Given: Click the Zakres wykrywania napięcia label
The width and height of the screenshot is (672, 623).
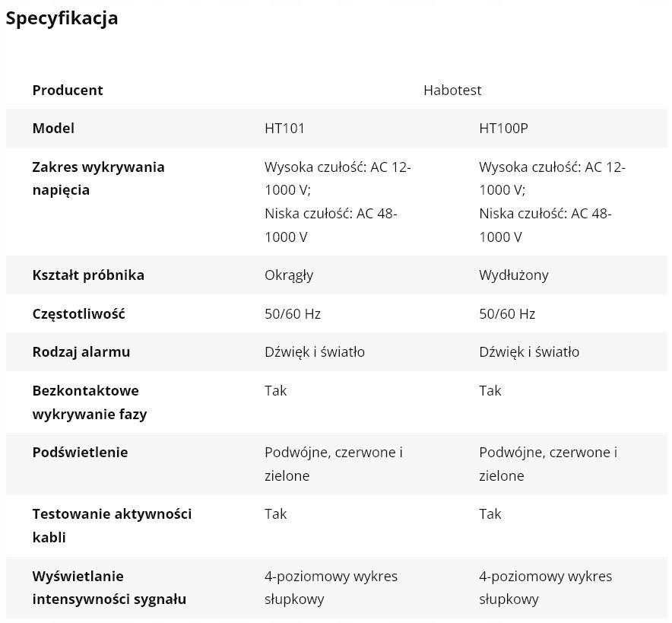Looking at the screenshot, I should 98,178.
